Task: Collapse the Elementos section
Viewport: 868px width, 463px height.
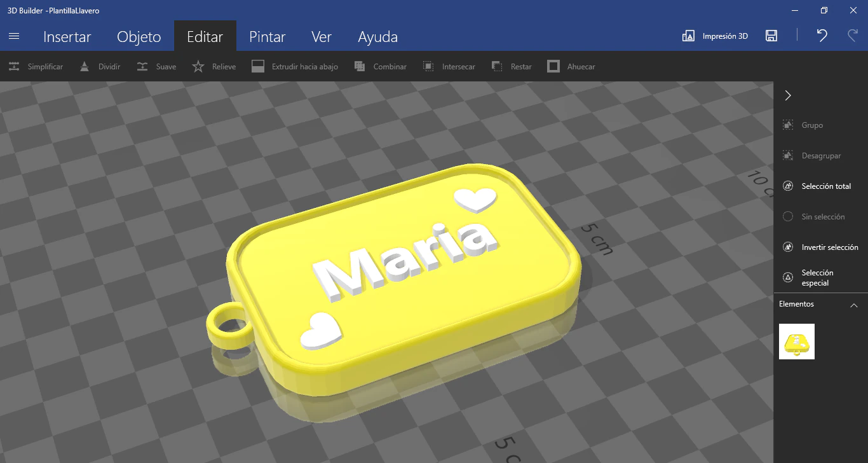Action: coord(853,305)
